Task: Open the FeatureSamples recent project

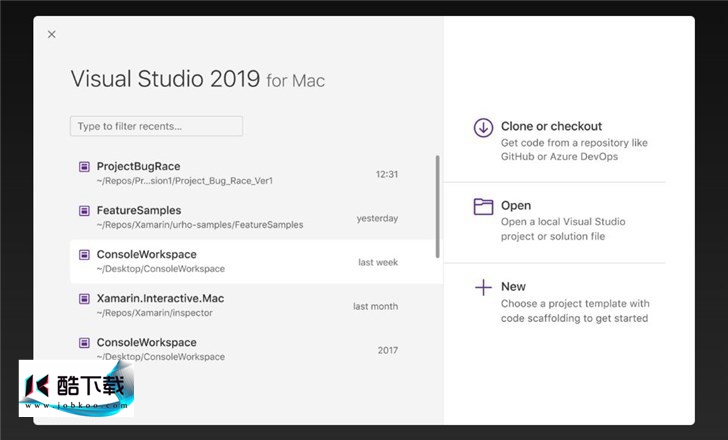Action: (x=255, y=218)
